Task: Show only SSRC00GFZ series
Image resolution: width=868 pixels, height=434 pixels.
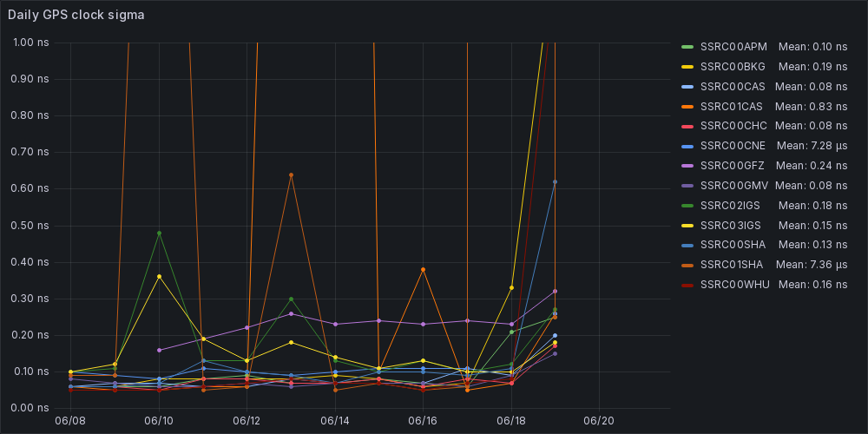Action: click(733, 165)
